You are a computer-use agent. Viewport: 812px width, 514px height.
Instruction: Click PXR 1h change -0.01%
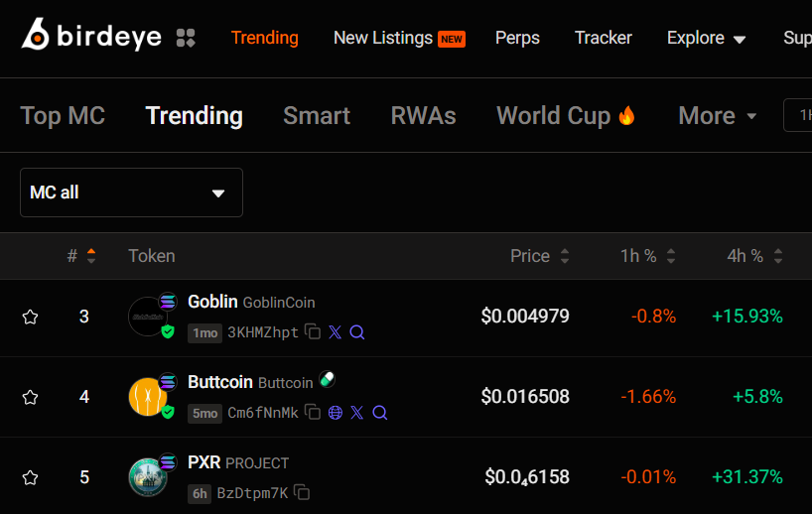648,477
